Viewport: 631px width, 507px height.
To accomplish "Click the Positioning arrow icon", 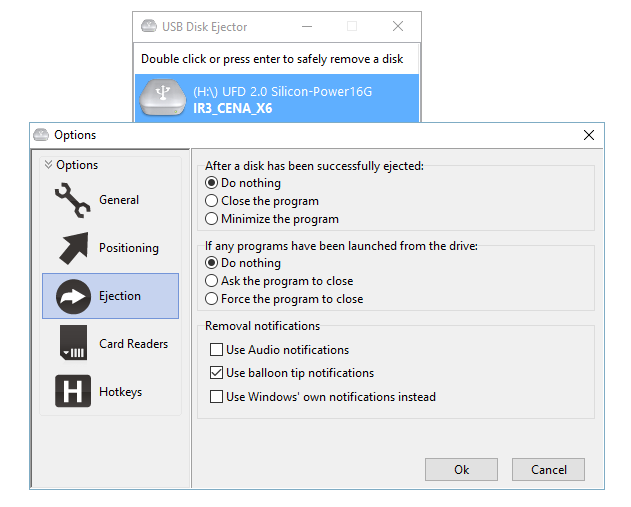I will 73,248.
